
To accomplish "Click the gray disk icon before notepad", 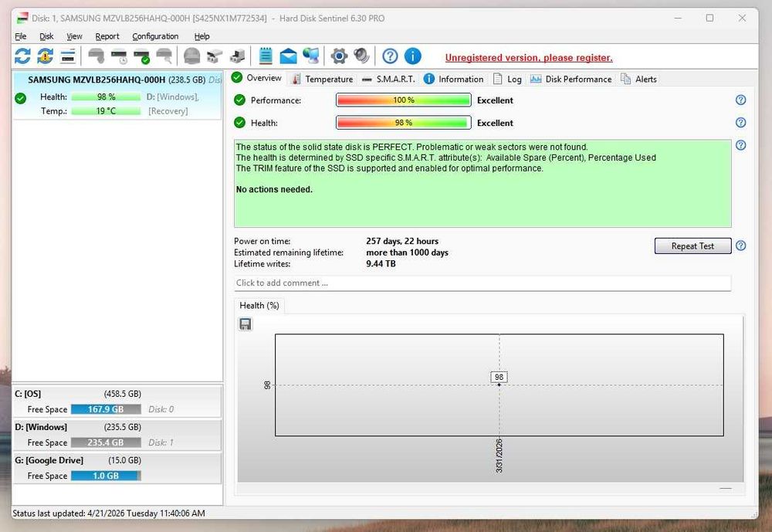I will pos(237,56).
